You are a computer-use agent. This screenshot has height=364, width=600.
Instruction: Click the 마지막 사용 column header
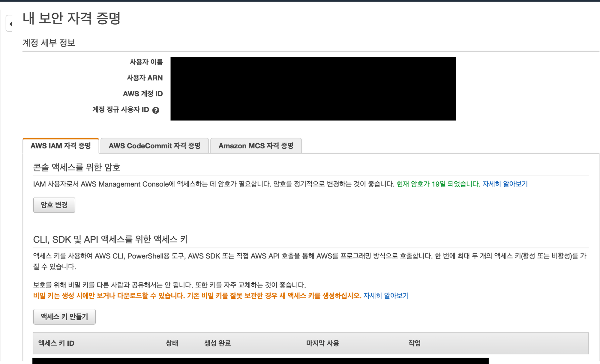tap(322, 343)
